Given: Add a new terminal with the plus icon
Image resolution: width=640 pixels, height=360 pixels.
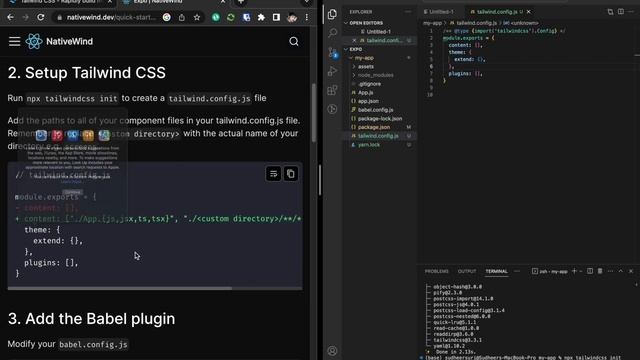Looking at the screenshot, I should click(x=574, y=271).
